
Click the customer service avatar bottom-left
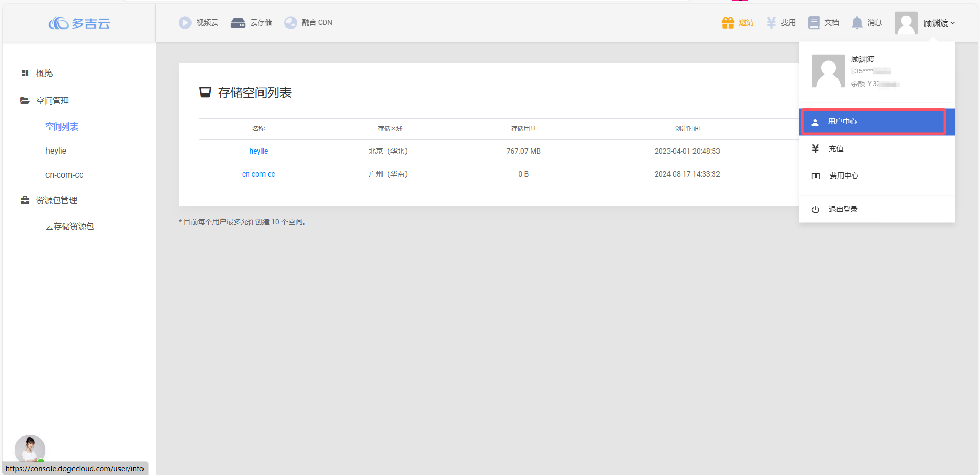pos(30,448)
